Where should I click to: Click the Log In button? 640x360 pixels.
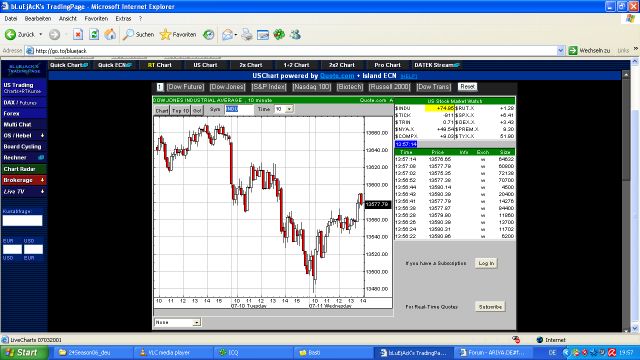[486, 263]
